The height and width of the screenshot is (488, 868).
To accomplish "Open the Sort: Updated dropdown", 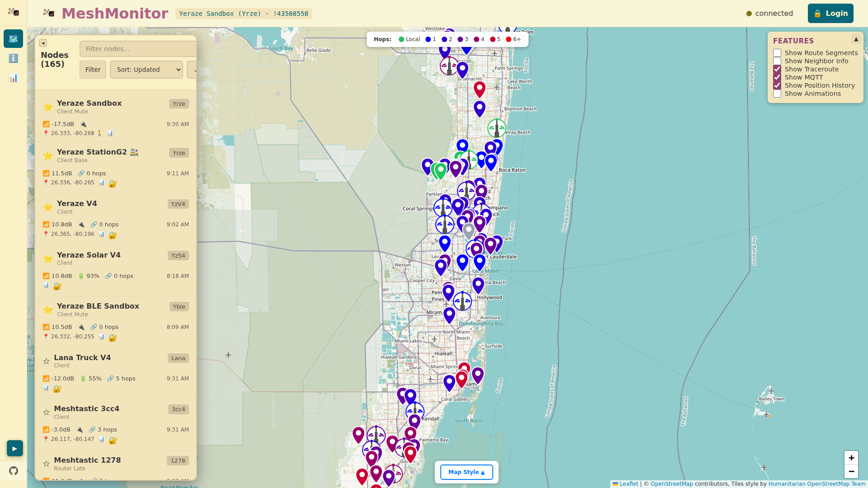I will pyautogui.click(x=146, y=70).
